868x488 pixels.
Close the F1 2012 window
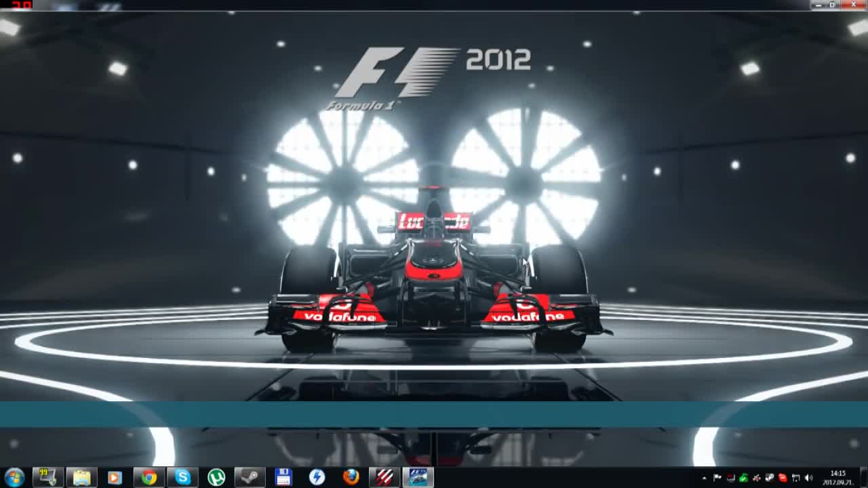pos(854,5)
